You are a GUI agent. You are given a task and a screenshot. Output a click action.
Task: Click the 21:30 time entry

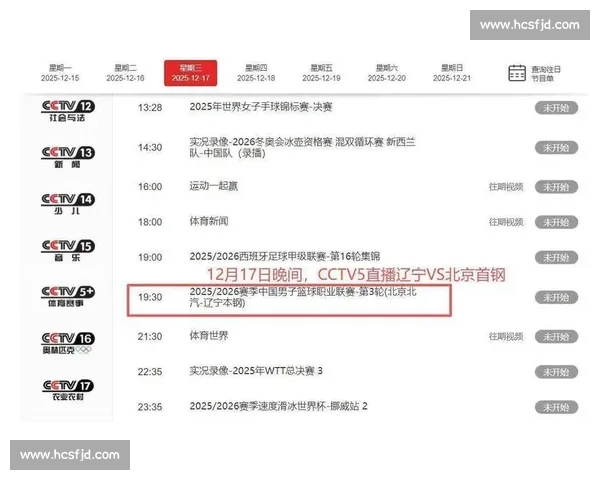point(150,336)
